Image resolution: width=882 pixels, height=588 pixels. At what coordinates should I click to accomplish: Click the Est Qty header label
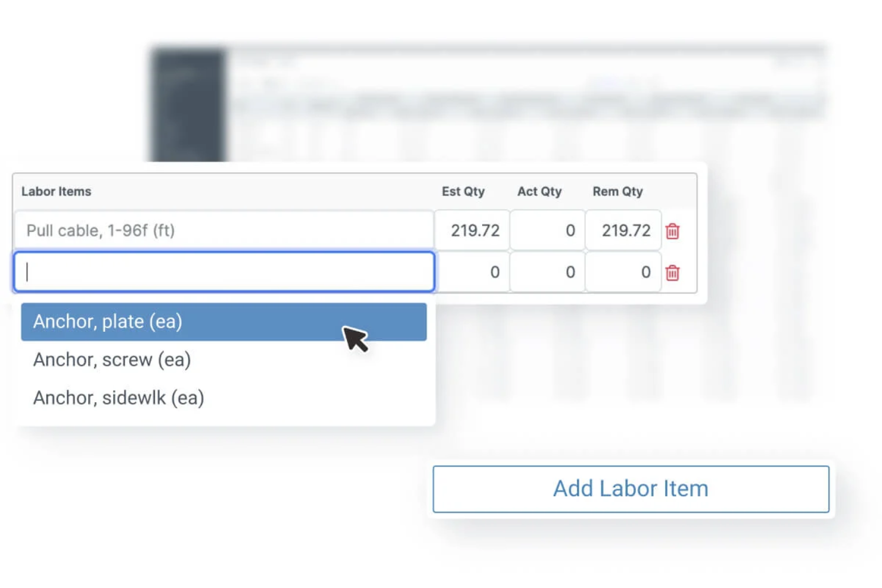464,191
